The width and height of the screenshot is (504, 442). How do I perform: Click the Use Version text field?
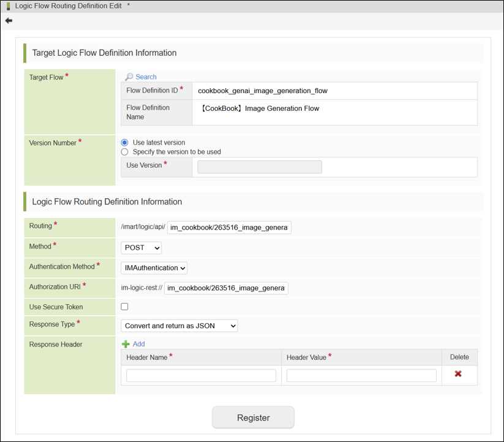pyautogui.click(x=260, y=167)
